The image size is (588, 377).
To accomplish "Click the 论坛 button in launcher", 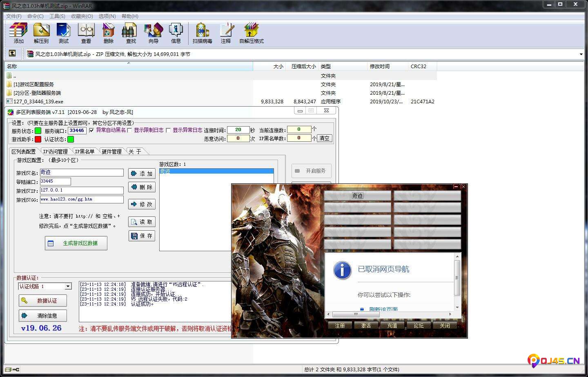I will click(419, 326).
